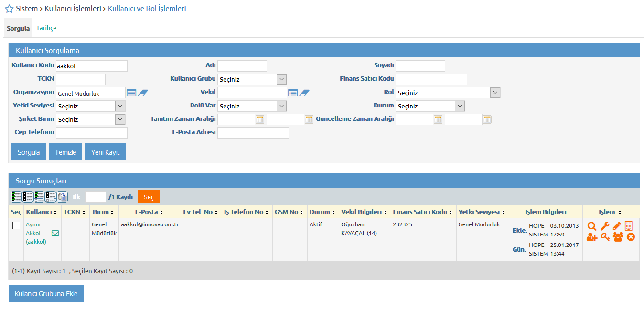Switch to the Tarihçe tab
The image size is (644, 310).
(x=46, y=28)
